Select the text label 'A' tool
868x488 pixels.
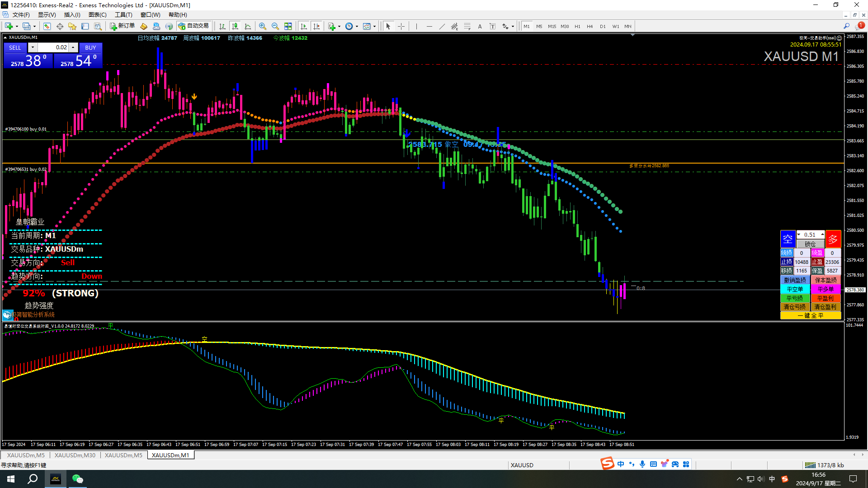pos(480,26)
